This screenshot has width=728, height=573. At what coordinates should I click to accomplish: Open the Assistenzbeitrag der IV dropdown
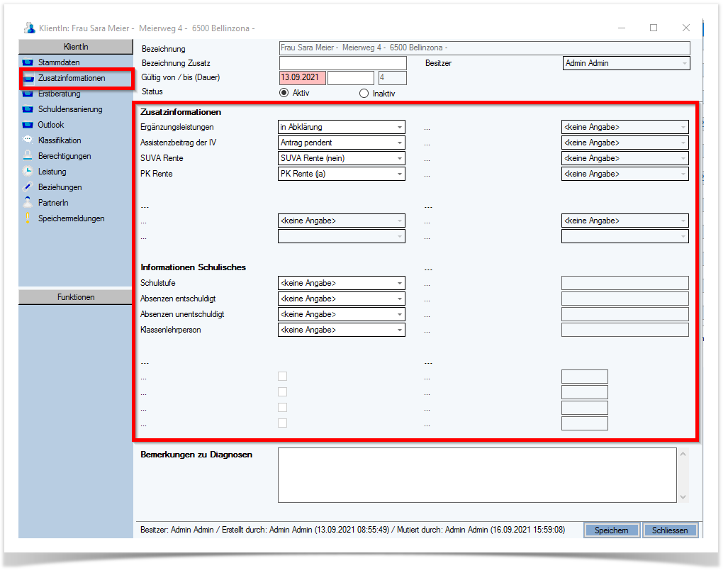(x=342, y=143)
